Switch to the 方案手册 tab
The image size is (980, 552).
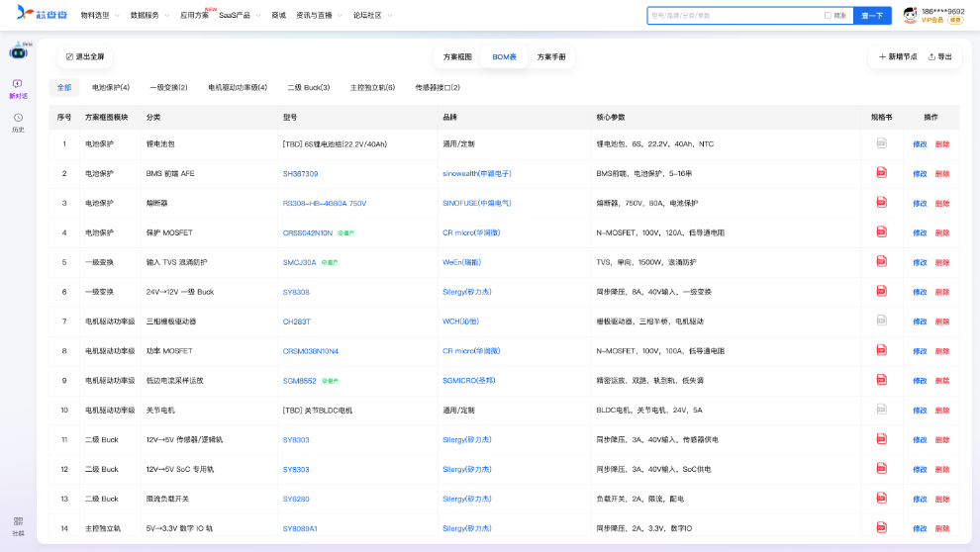click(551, 56)
